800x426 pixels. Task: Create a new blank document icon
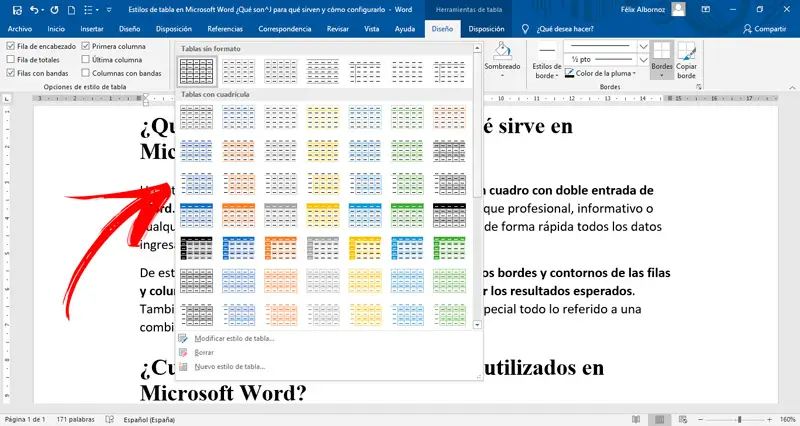point(71,10)
